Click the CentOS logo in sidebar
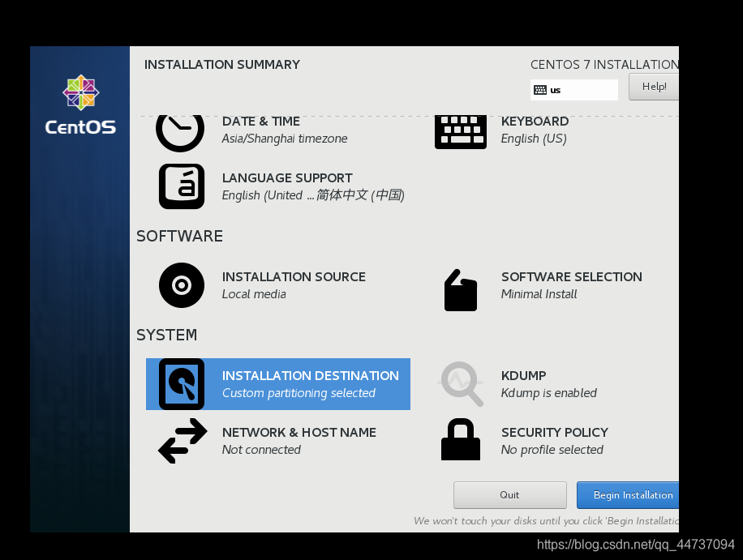This screenshot has height=560, width=743. click(80, 105)
